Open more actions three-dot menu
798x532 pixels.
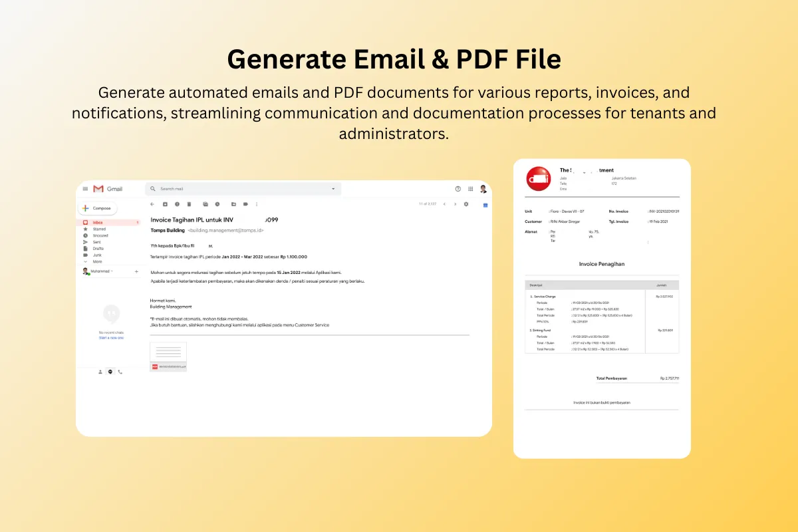pos(257,204)
